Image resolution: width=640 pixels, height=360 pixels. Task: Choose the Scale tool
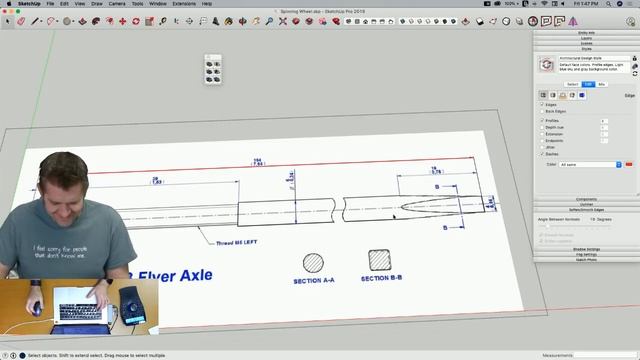pos(149,21)
